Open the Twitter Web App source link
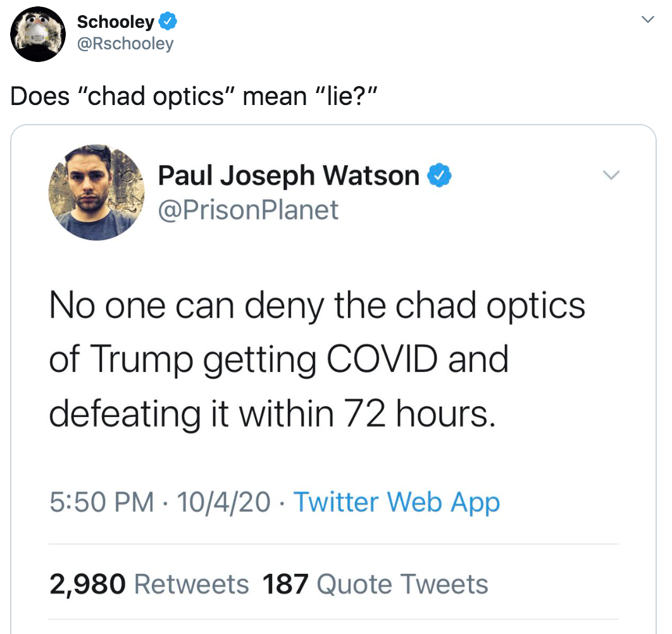Image resolution: width=672 pixels, height=634 pixels. click(395, 502)
